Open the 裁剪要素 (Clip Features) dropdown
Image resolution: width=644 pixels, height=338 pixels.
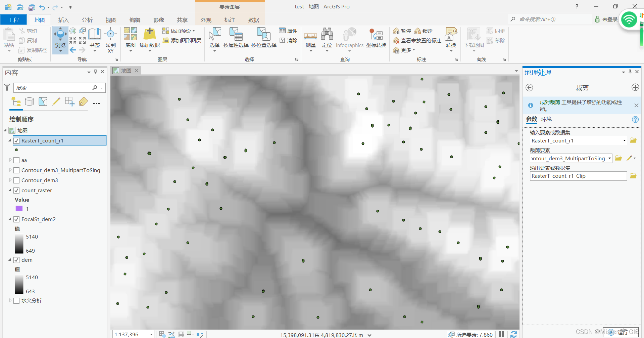pyautogui.click(x=609, y=158)
